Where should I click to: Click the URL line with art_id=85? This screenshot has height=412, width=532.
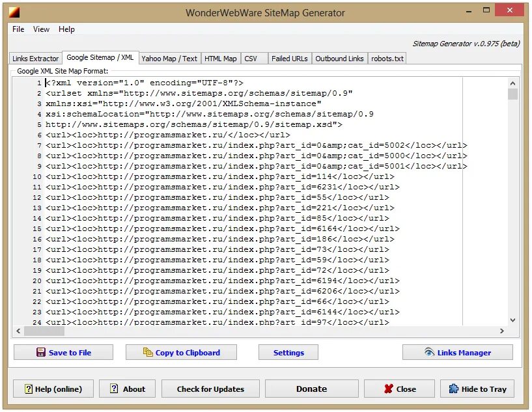click(217, 218)
